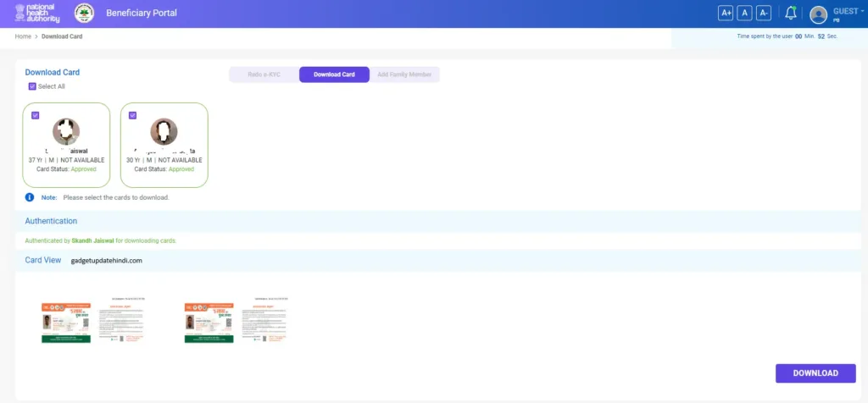This screenshot has width=868, height=403.
Task: Uncheck the 30 Yr beneficiary card checkbox
Action: tap(132, 115)
